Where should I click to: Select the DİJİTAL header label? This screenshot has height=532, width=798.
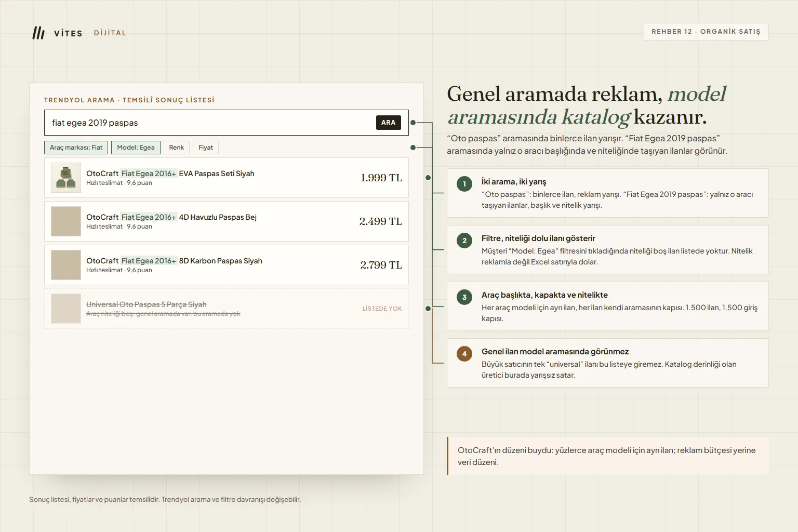pos(110,33)
